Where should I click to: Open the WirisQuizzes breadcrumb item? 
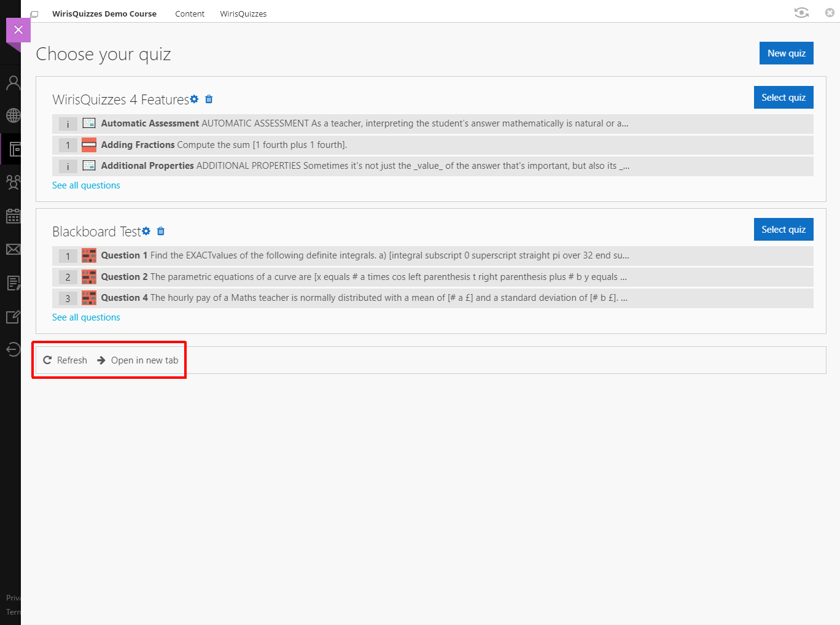(243, 14)
